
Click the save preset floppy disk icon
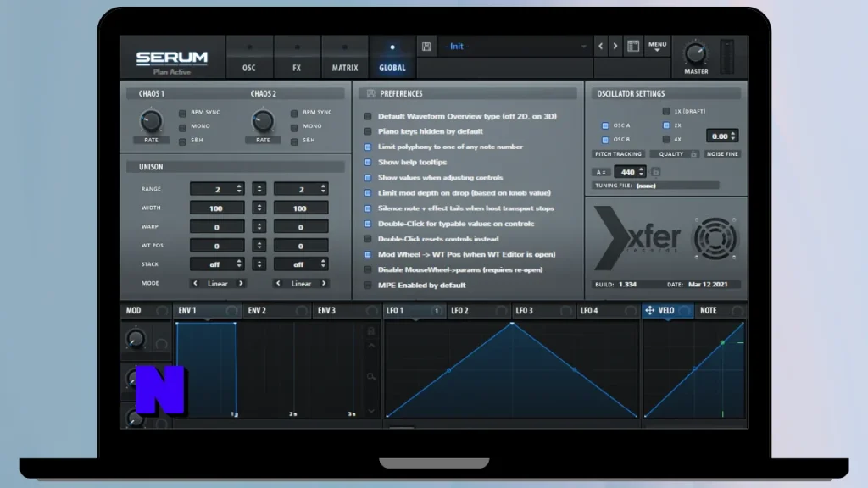click(x=426, y=47)
